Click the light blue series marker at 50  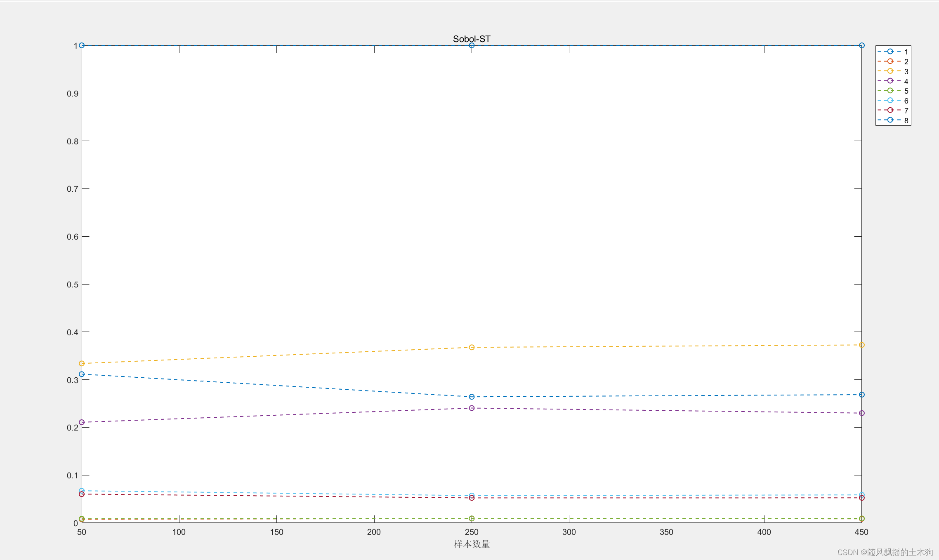pyautogui.click(x=82, y=491)
